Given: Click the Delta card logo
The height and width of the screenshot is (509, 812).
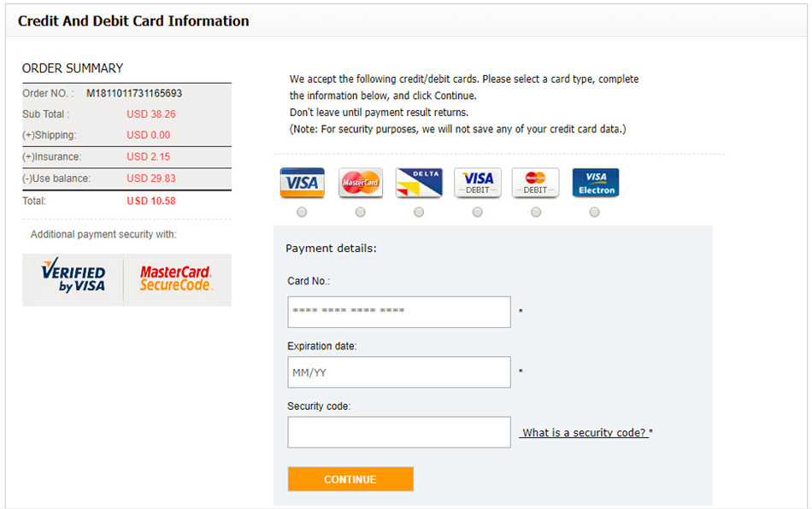Looking at the screenshot, I should [419, 183].
